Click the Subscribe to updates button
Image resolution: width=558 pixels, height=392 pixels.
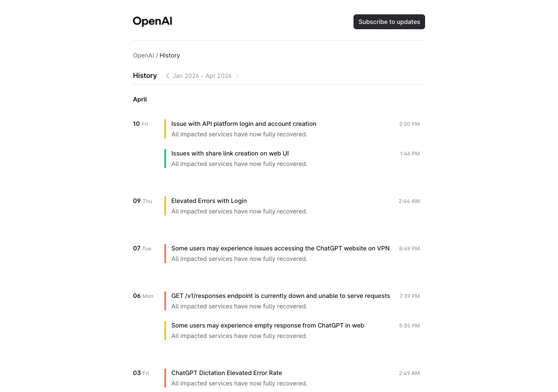(x=389, y=21)
